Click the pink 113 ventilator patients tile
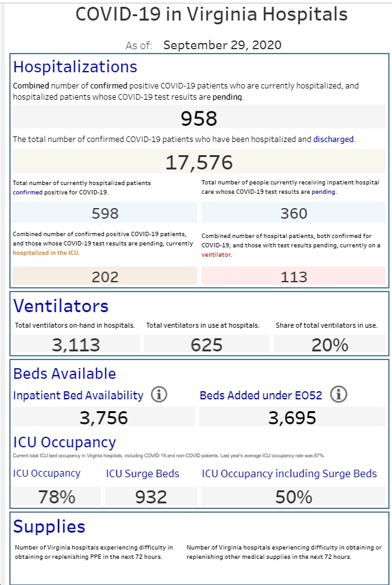Image resolution: width=392 pixels, height=585 pixels. tap(294, 276)
